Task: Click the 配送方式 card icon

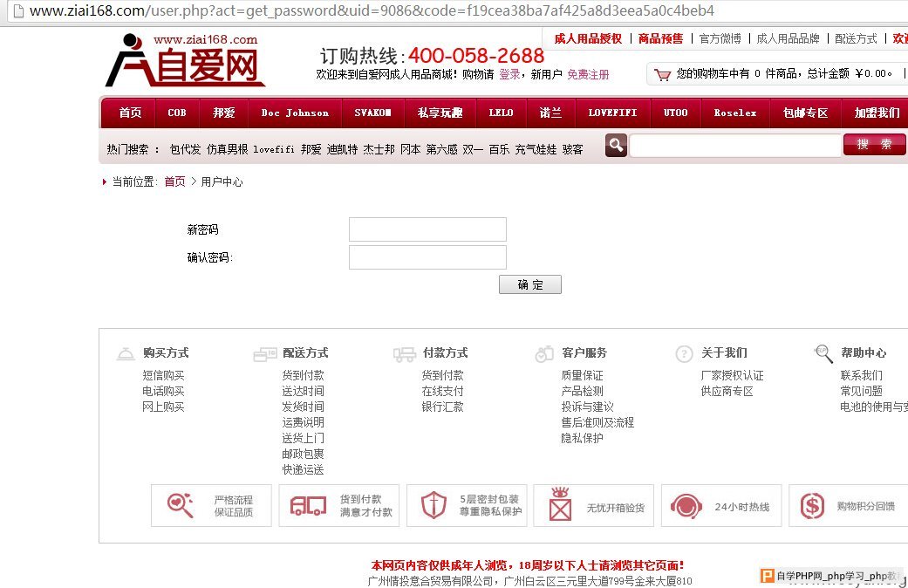Action: pyautogui.click(x=265, y=354)
